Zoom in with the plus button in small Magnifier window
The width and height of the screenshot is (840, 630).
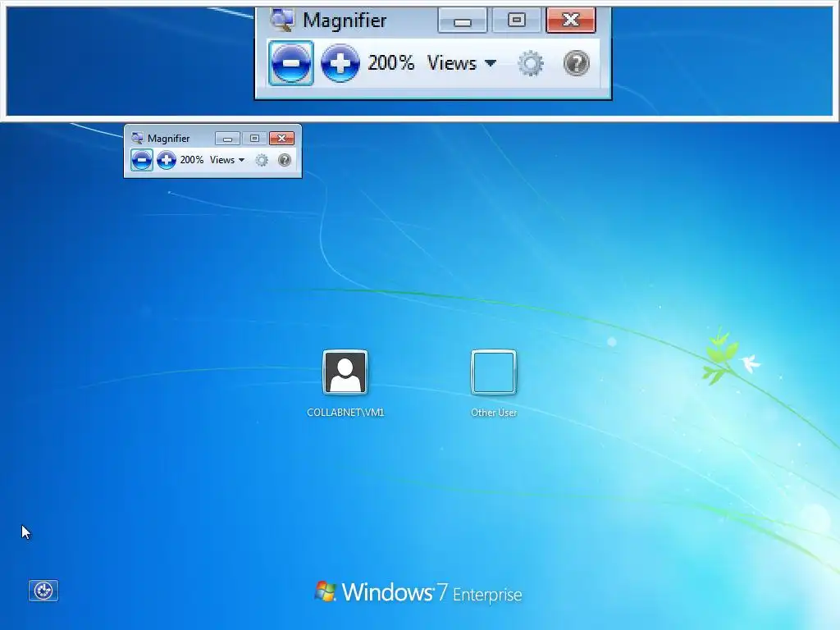point(167,160)
